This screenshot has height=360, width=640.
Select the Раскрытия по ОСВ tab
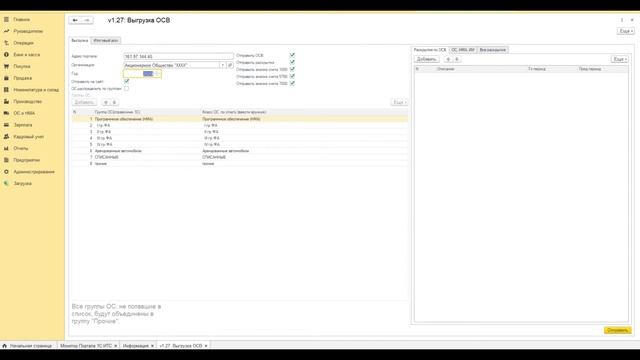(x=430, y=50)
